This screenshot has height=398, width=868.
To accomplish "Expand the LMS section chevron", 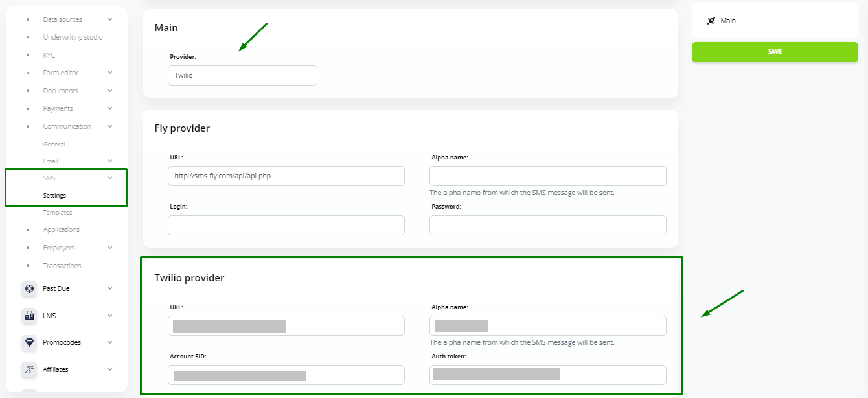I will 110,316.
